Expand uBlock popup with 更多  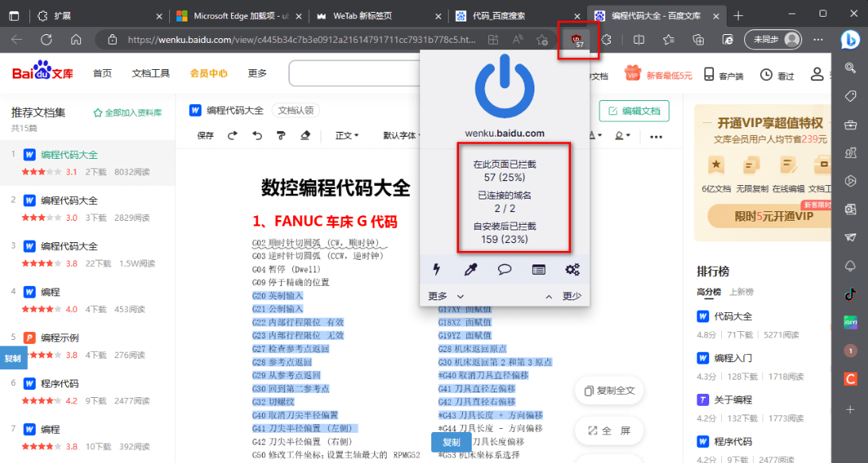[x=446, y=296]
